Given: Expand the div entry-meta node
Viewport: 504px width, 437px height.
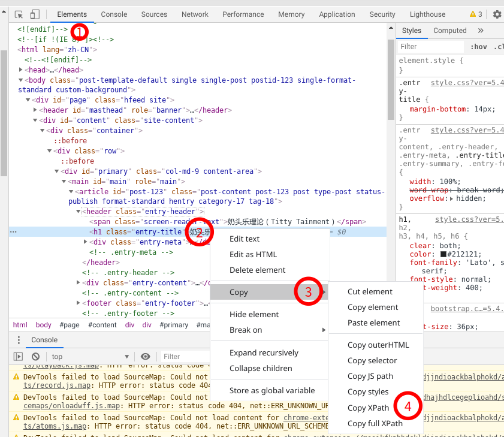Looking at the screenshot, I should coord(85,242).
